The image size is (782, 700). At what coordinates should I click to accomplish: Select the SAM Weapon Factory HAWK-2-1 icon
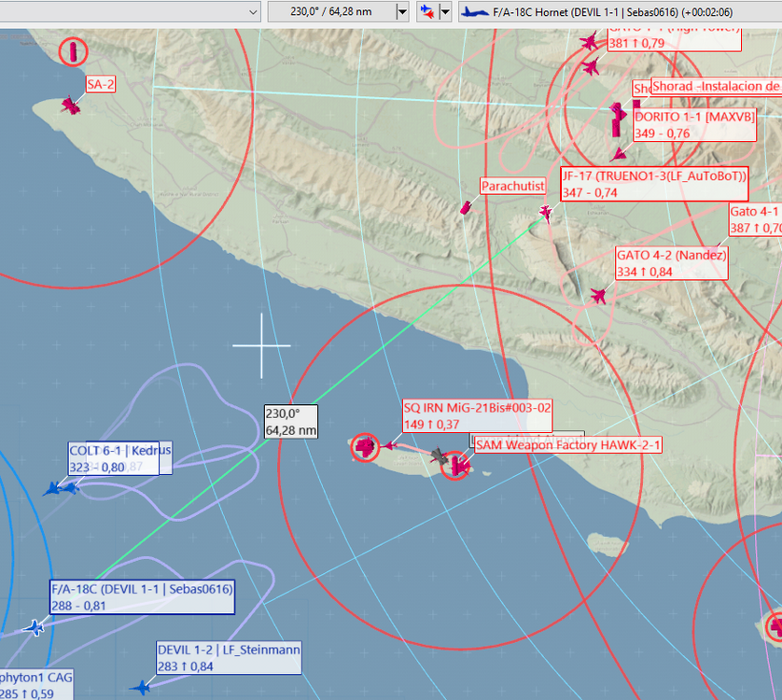coord(456,465)
